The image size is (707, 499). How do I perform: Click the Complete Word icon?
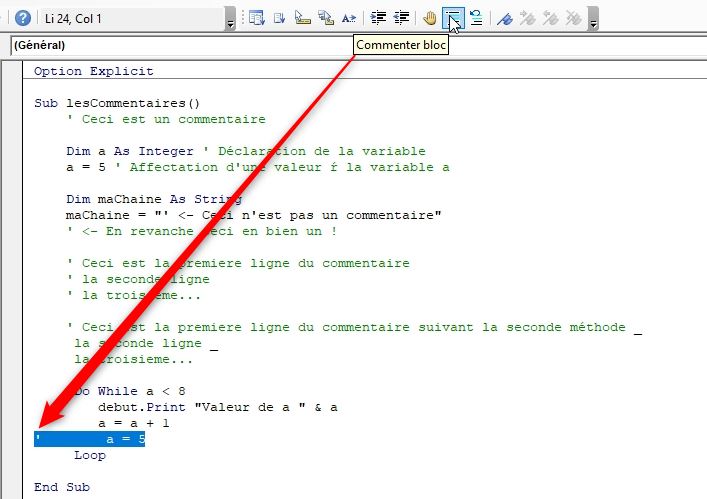tap(348, 18)
